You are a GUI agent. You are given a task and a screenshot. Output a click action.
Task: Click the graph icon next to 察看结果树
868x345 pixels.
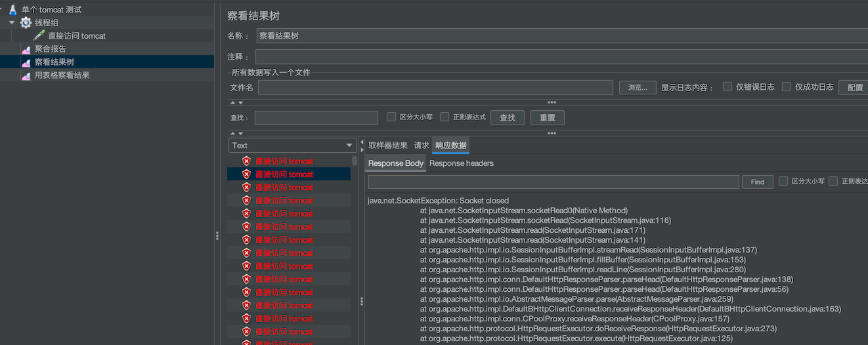point(26,62)
